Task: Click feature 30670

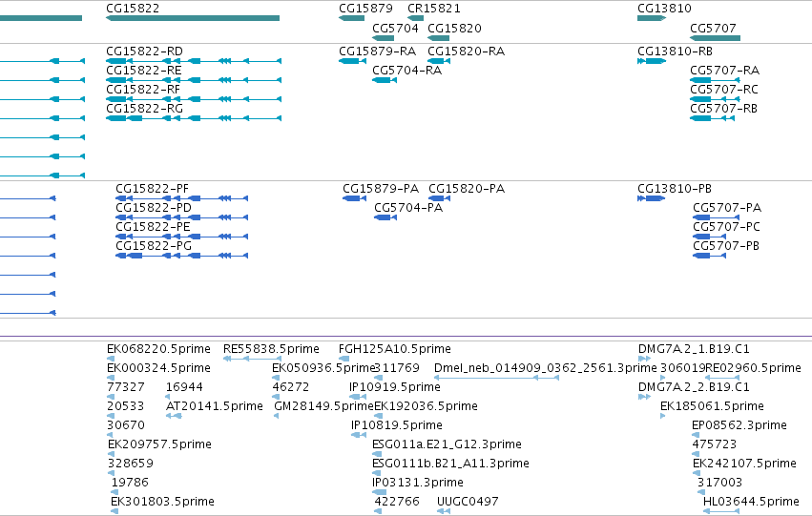Action: click(111, 435)
